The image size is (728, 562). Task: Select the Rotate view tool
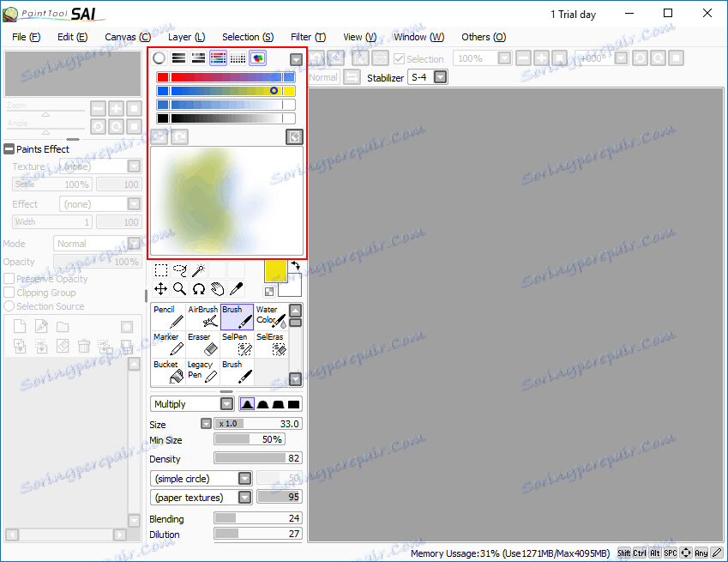click(x=199, y=289)
